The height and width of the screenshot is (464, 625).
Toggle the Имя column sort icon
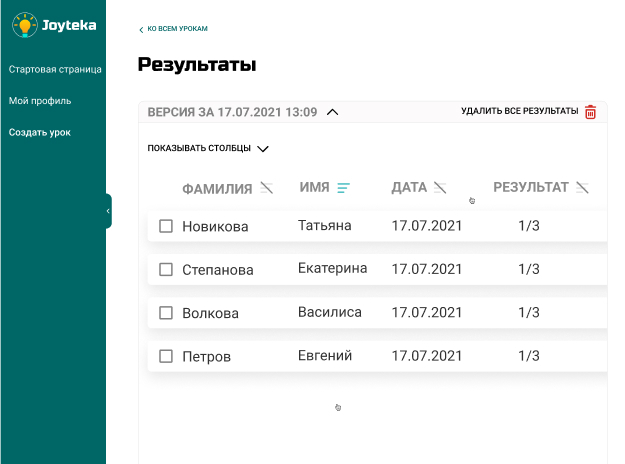[x=343, y=187]
